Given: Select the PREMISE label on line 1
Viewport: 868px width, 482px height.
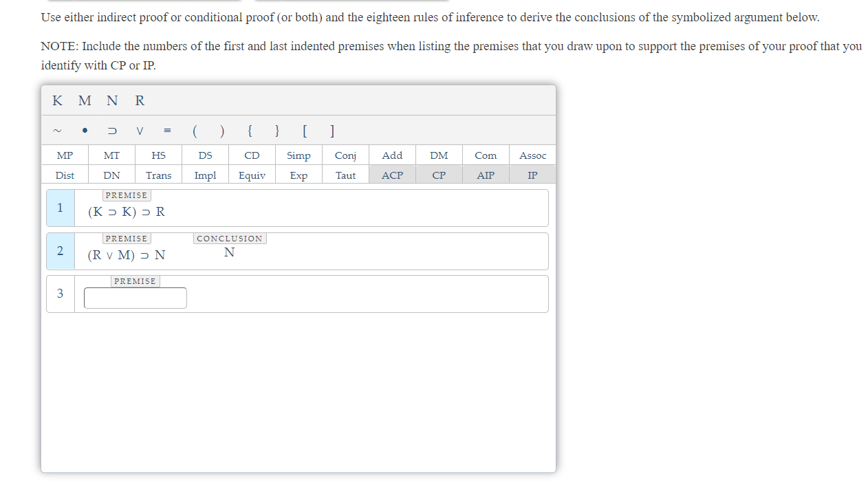Looking at the screenshot, I should (x=127, y=195).
